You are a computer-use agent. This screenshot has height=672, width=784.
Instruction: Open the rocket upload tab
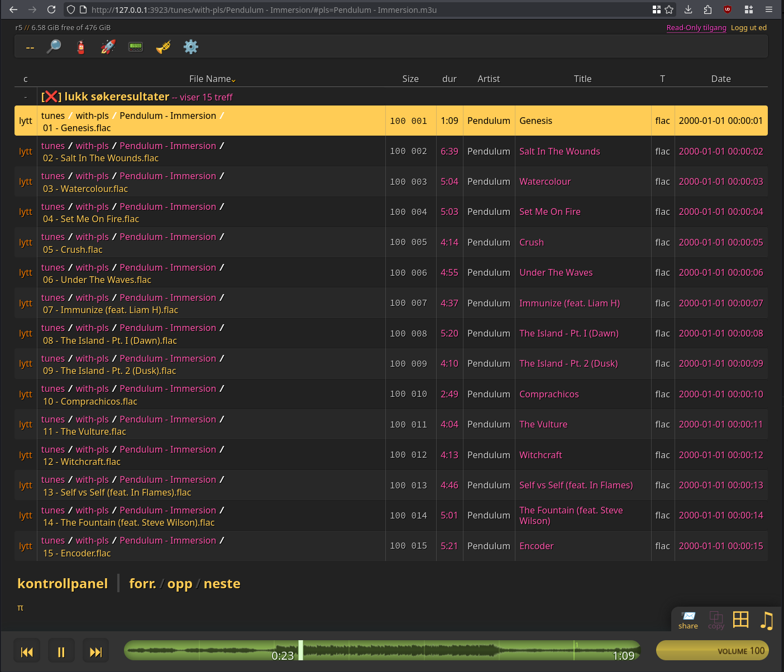tap(108, 47)
